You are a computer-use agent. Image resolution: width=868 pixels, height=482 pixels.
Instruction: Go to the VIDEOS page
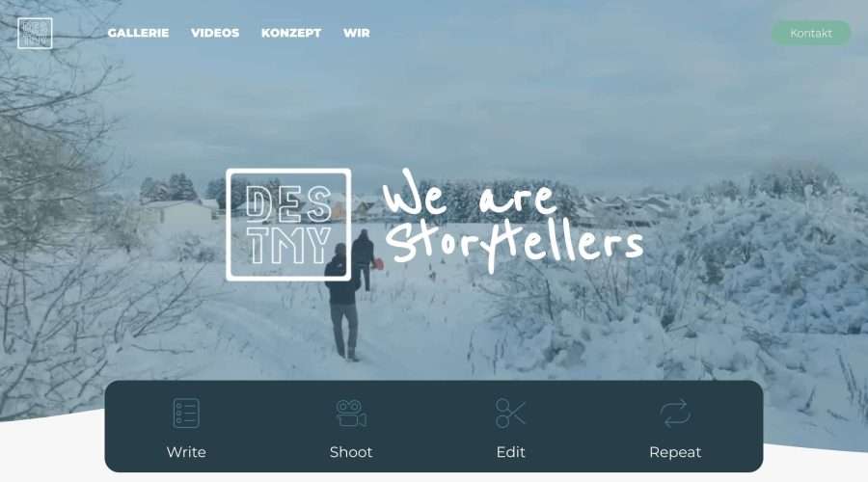(x=215, y=33)
